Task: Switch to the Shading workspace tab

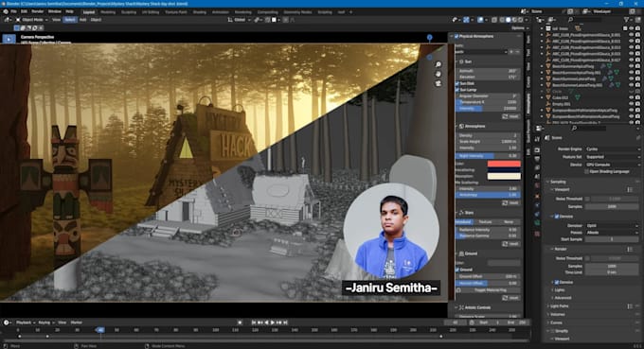Action: [x=200, y=12]
